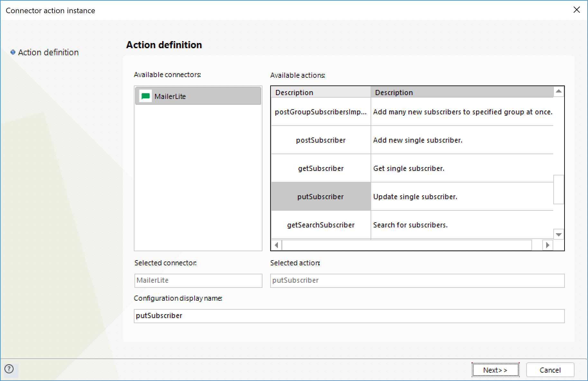Click the horizontal scrollbar track of actions list

(407, 245)
